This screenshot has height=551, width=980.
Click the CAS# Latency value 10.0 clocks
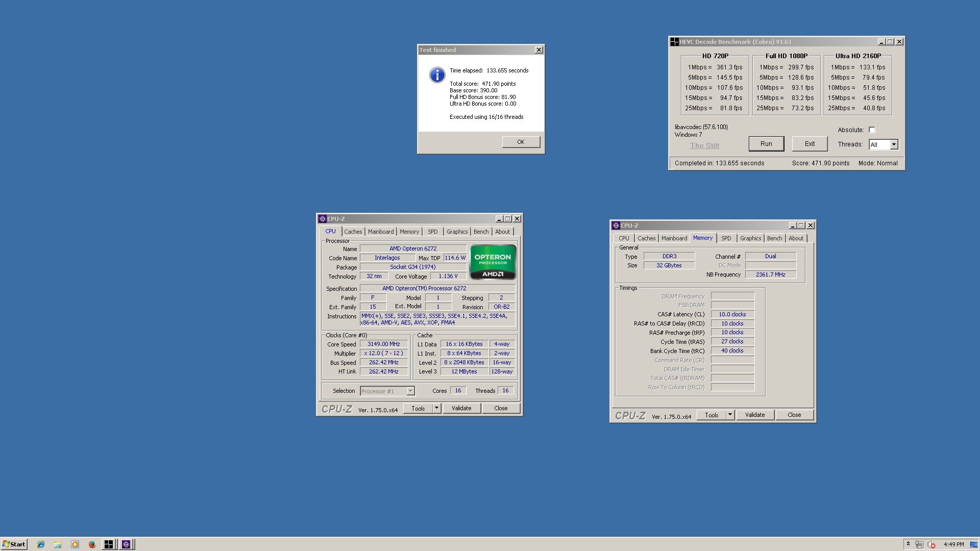click(x=732, y=314)
